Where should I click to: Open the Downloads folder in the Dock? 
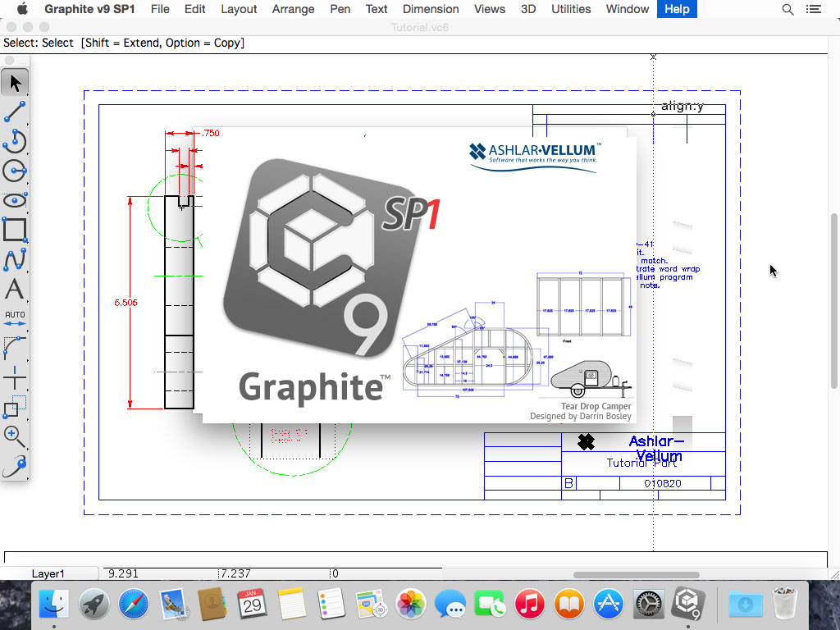click(x=745, y=604)
